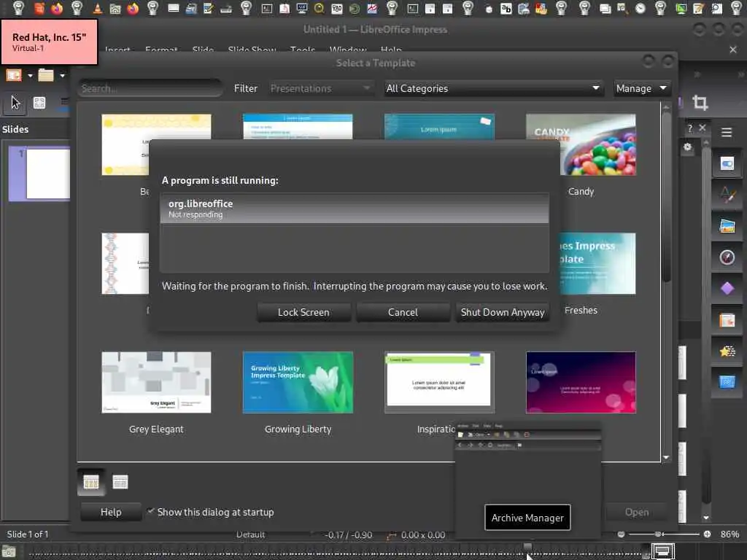Expand the New presentation dropdown arrow

click(30, 75)
